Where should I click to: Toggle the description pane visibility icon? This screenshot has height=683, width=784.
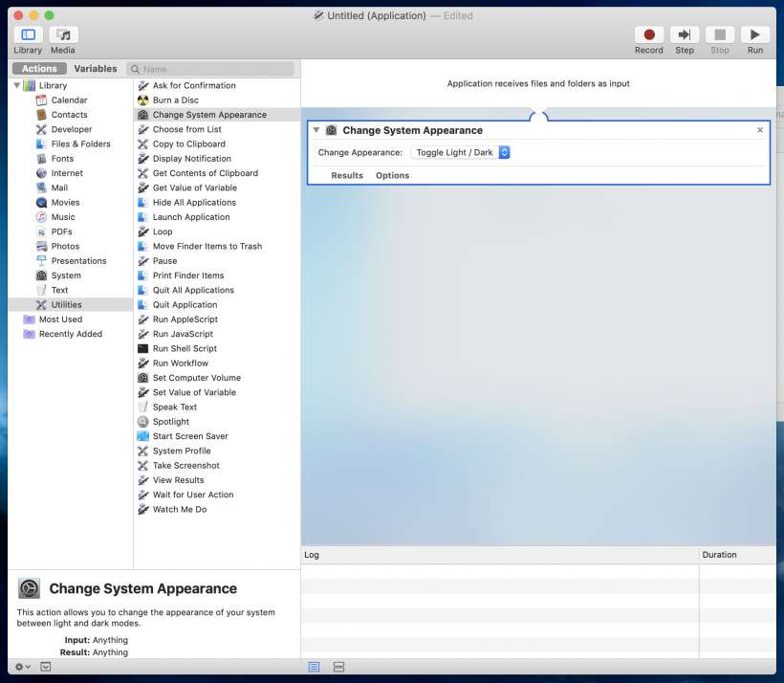point(46,667)
